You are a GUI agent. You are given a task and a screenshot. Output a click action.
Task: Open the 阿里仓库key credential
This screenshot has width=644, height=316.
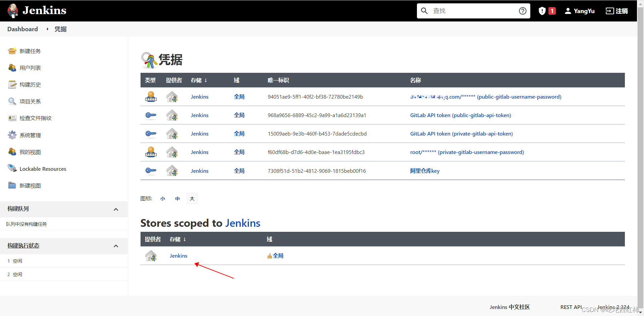[x=425, y=171]
